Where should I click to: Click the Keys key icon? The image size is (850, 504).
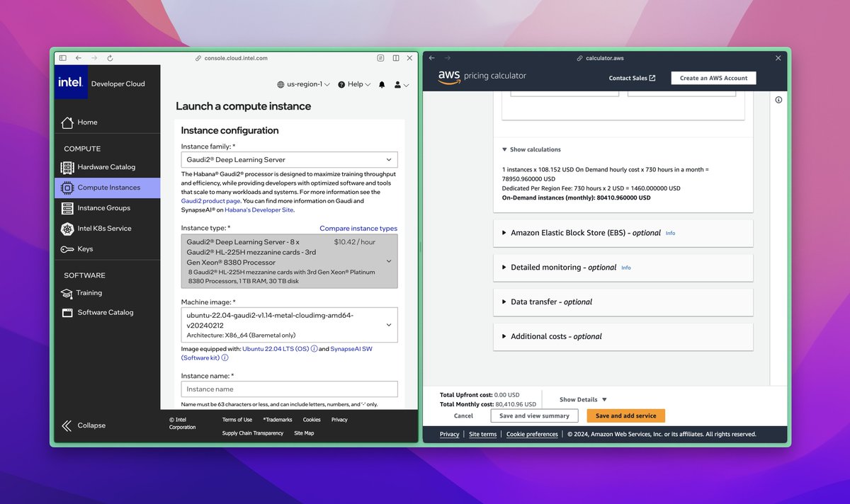click(67, 249)
